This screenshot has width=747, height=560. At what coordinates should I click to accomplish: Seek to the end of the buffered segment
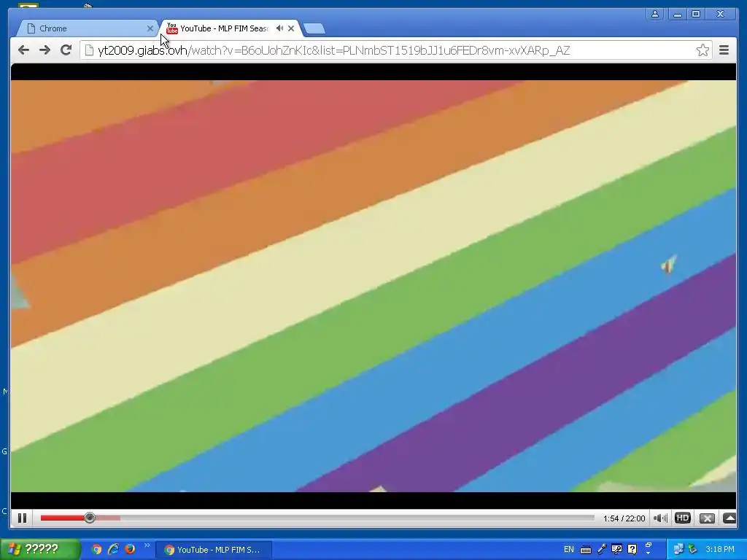120,518
